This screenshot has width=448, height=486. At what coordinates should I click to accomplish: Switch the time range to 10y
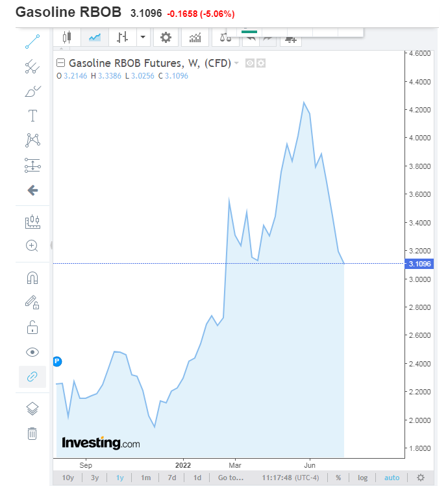click(x=68, y=478)
